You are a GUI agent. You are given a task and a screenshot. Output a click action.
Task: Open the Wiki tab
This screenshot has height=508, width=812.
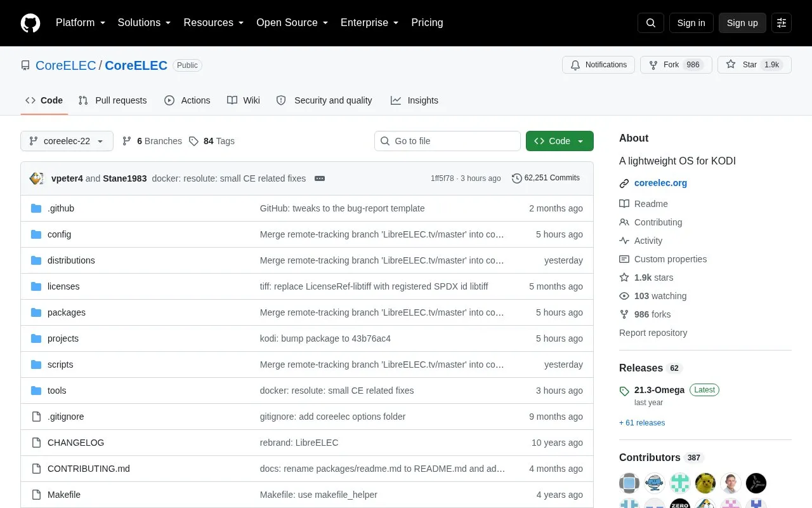[244, 100]
